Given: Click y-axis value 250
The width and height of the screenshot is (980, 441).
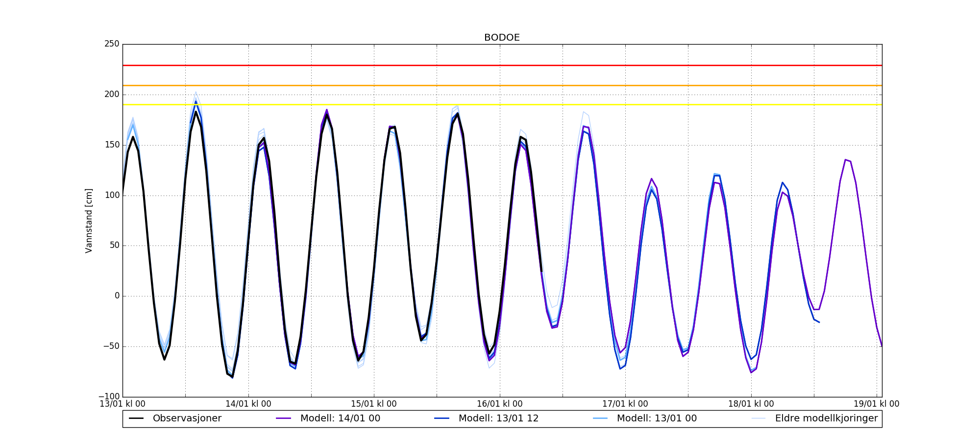Looking at the screenshot, I should pyautogui.click(x=112, y=44).
